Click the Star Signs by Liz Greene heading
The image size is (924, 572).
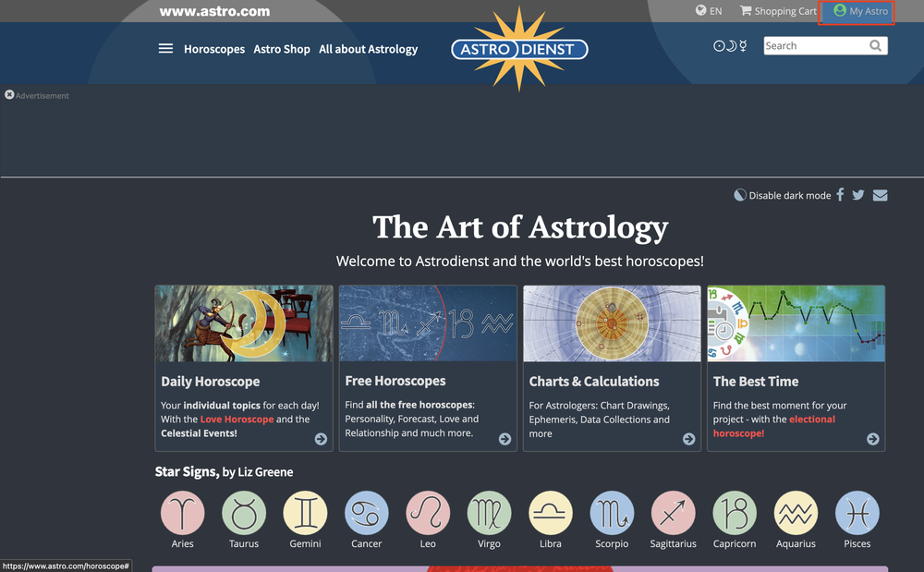[x=224, y=472]
